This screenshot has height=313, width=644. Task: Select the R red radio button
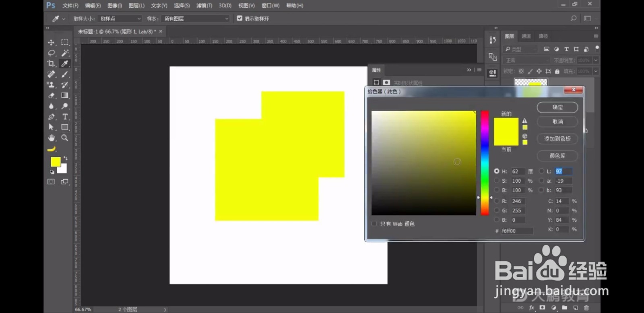click(x=497, y=201)
